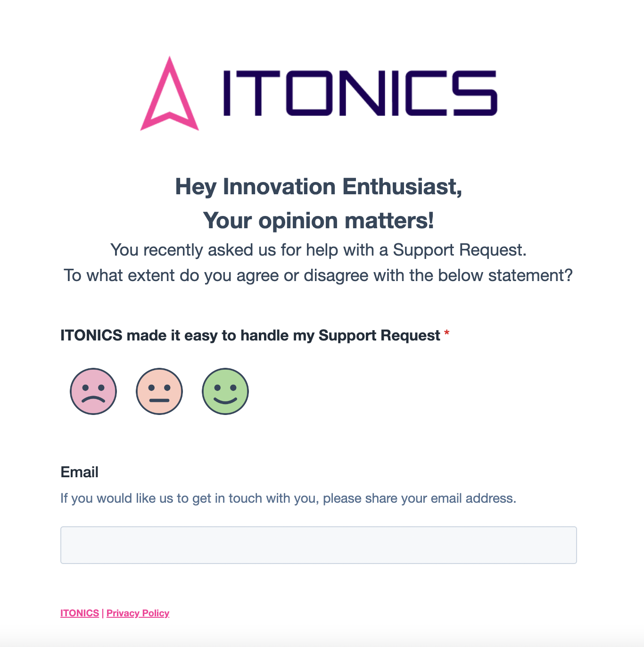
Task: Click the red required asterisk marker
Action: pyautogui.click(x=447, y=334)
